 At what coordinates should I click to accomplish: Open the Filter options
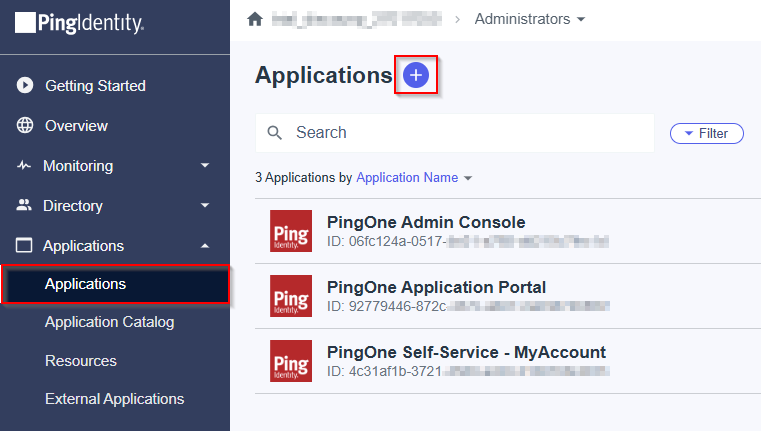point(707,133)
